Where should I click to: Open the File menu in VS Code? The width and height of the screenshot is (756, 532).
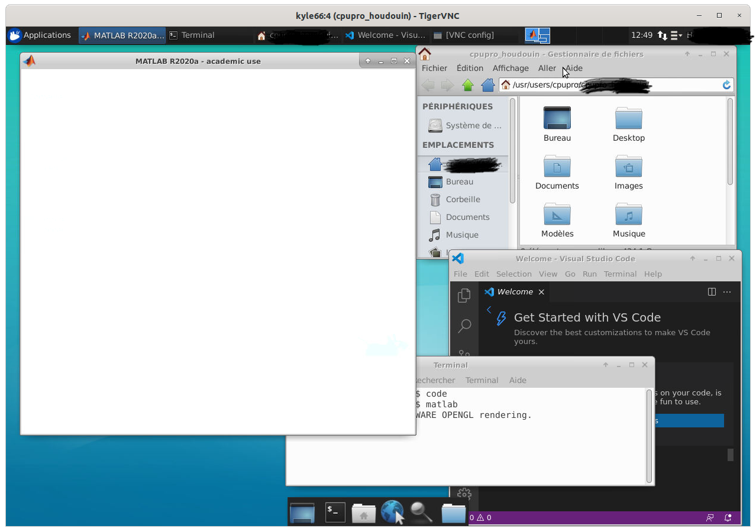tap(460, 274)
